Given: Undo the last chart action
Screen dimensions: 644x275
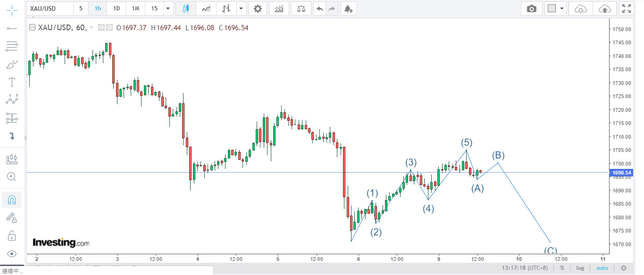Looking at the screenshot, I should pos(320,8).
